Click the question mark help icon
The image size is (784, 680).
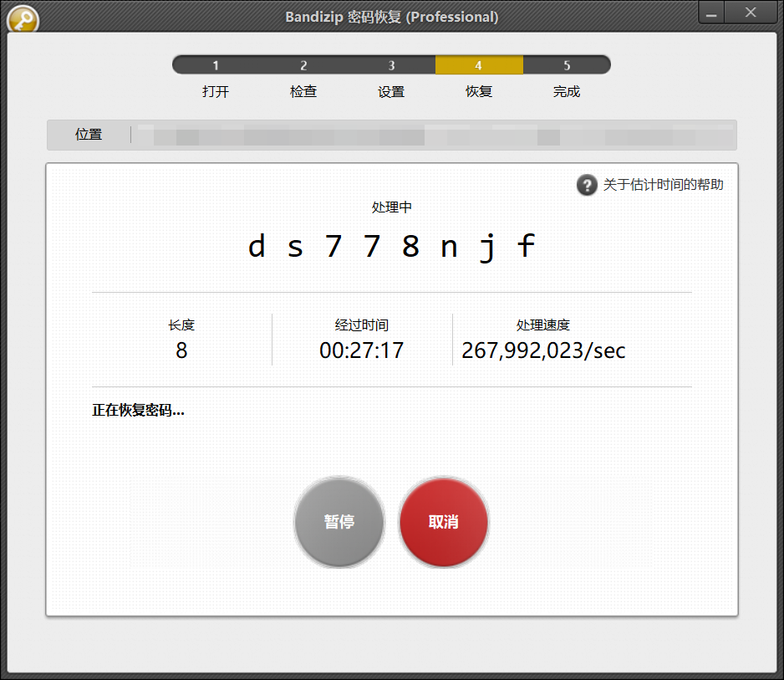click(x=587, y=185)
